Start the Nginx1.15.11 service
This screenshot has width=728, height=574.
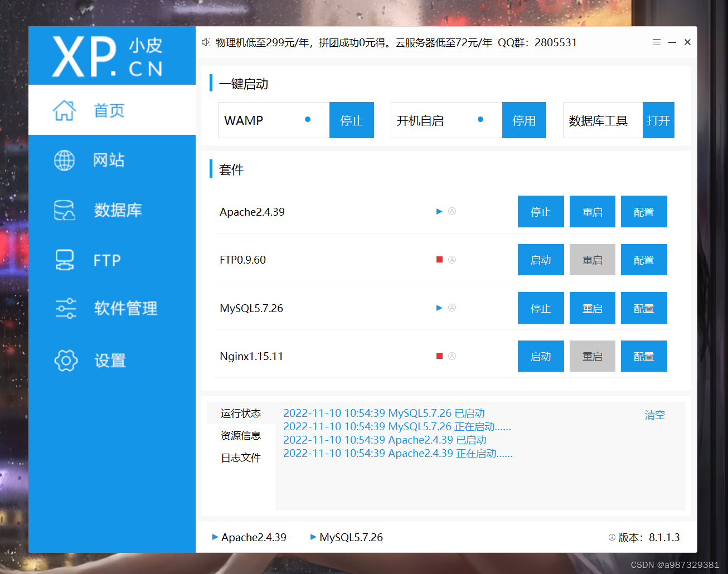click(x=541, y=356)
